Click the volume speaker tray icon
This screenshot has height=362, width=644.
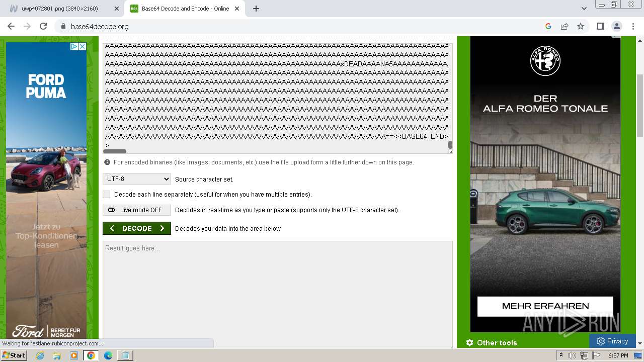[572, 355]
